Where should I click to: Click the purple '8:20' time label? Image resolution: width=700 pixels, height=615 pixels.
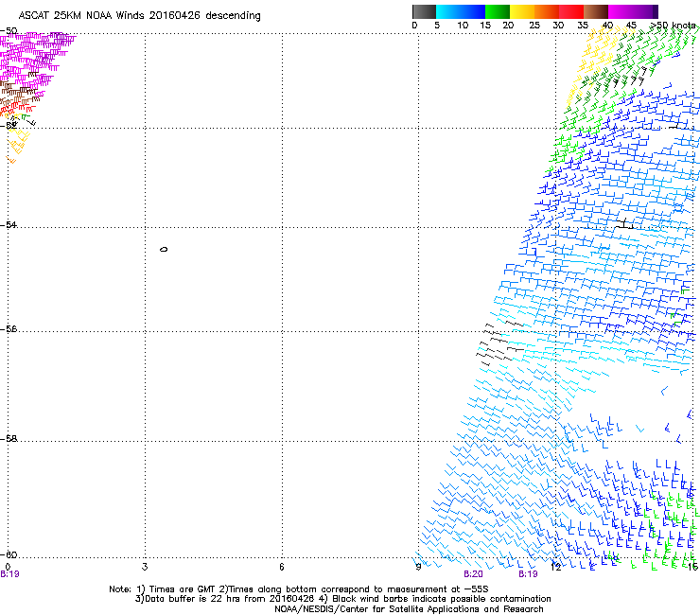click(x=473, y=574)
